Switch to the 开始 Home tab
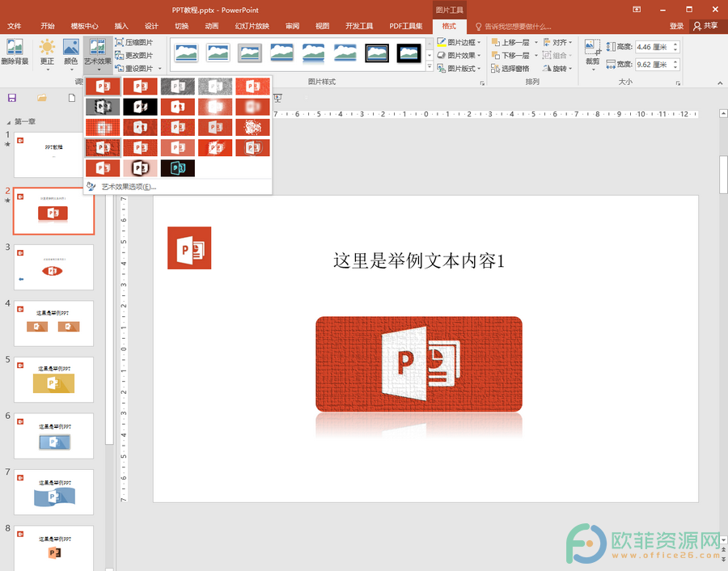The height and width of the screenshot is (571, 728). [48, 26]
